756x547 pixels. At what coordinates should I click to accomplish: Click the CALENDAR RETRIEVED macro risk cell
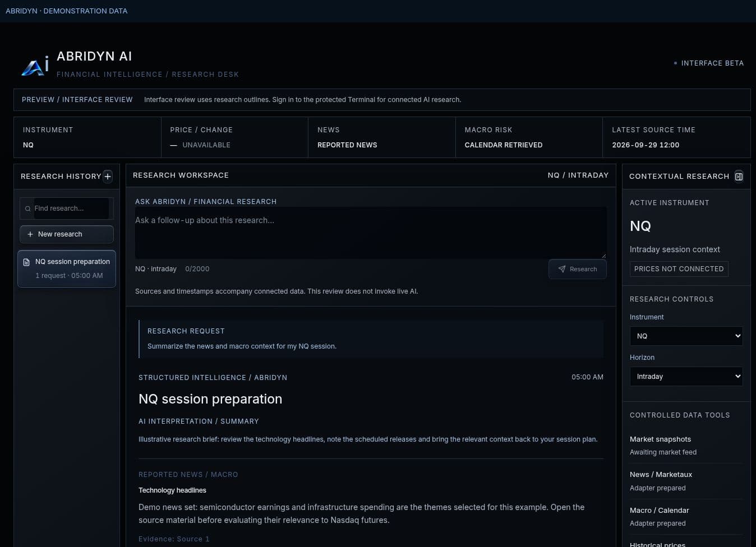529,137
